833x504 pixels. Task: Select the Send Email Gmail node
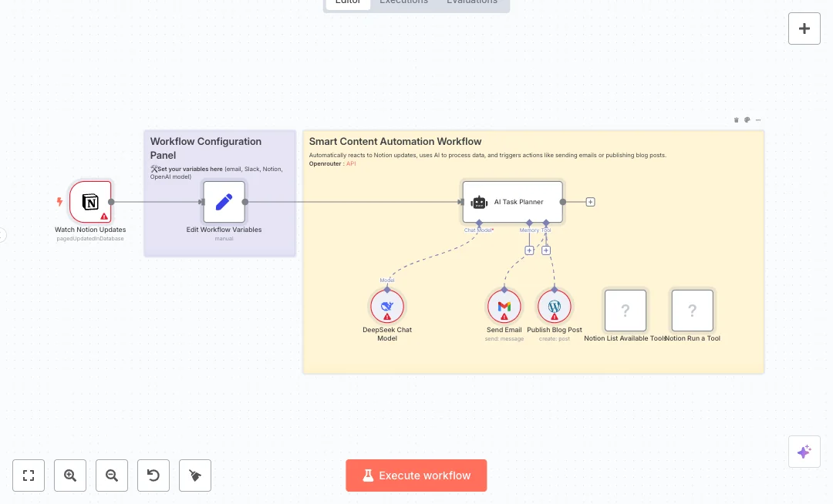(504, 306)
